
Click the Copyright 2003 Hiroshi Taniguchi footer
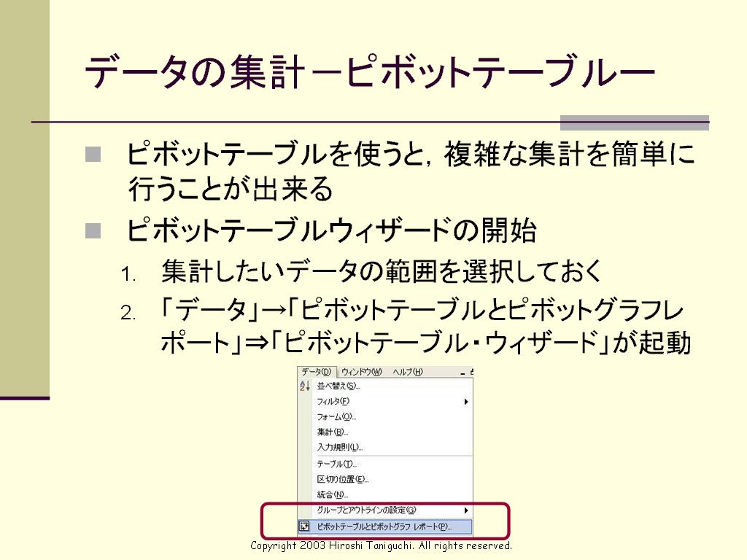click(x=381, y=545)
